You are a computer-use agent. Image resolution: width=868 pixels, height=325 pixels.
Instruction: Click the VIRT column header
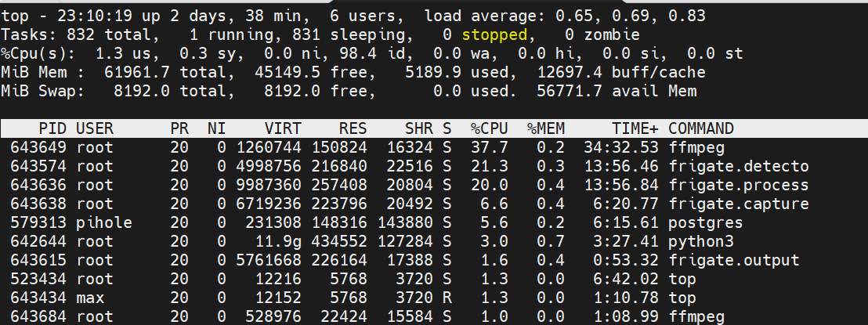283,128
